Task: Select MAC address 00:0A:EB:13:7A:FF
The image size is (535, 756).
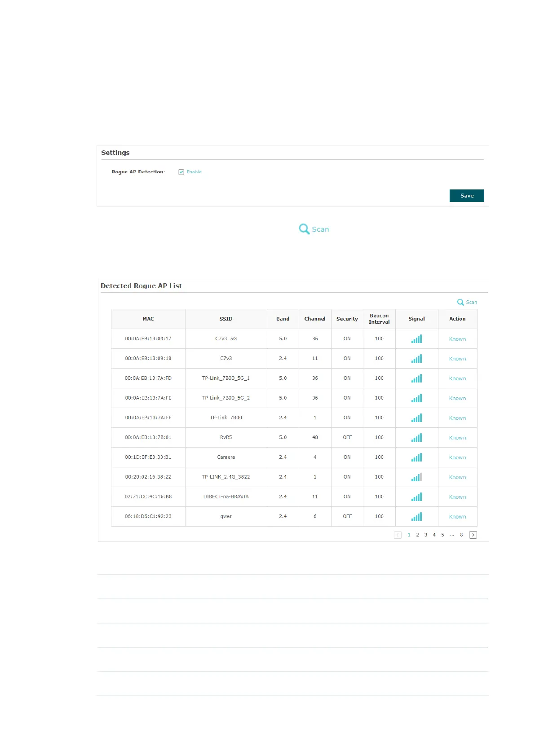Action: point(148,418)
